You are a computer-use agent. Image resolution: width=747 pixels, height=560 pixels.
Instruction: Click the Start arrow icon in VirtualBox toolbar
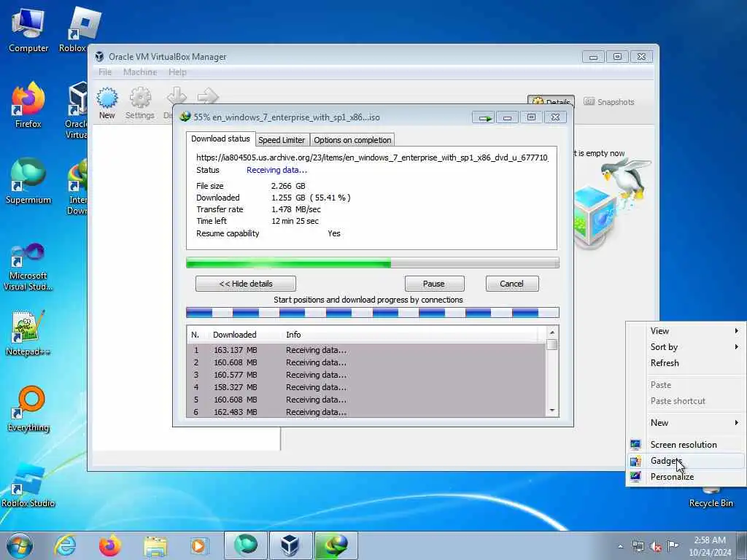pyautogui.click(x=208, y=96)
